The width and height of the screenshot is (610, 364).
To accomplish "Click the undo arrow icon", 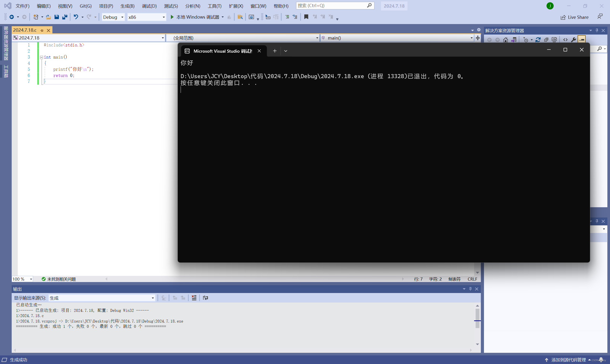I will pyautogui.click(x=76, y=17).
